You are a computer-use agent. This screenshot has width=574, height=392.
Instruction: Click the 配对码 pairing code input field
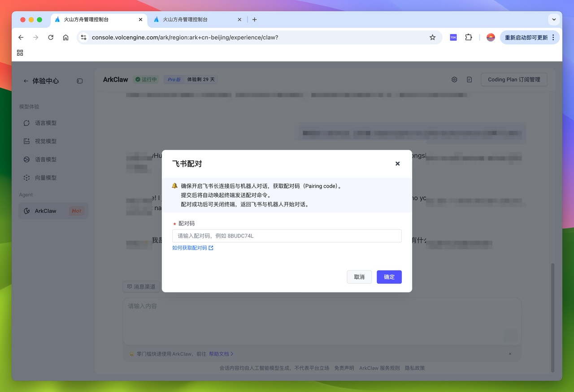pyautogui.click(x=287, y=236)
